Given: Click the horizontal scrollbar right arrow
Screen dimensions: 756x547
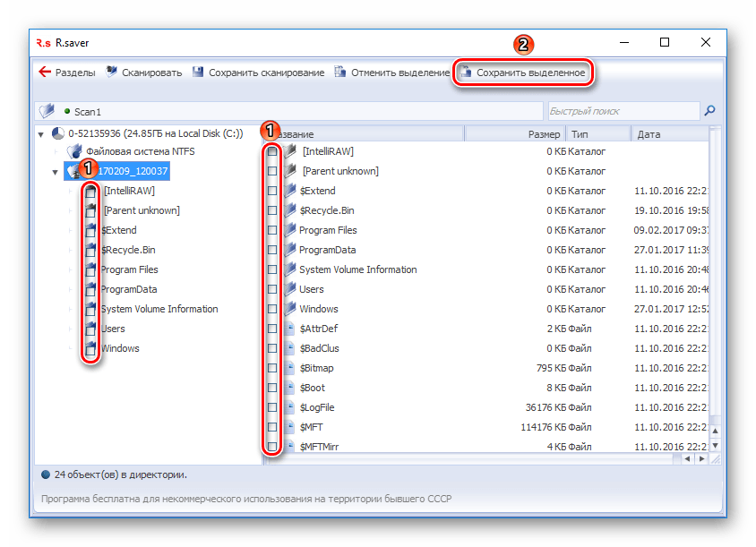Looking at the screenshot, I should tap(702, 458).
